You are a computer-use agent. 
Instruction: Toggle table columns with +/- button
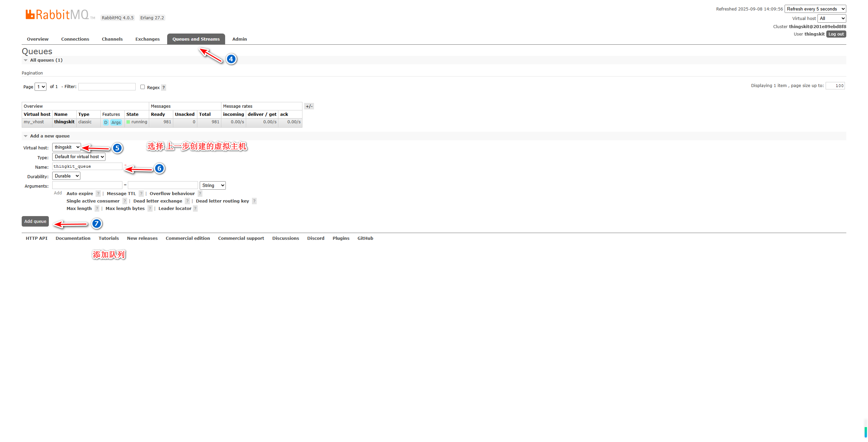[x=309, y=106]
